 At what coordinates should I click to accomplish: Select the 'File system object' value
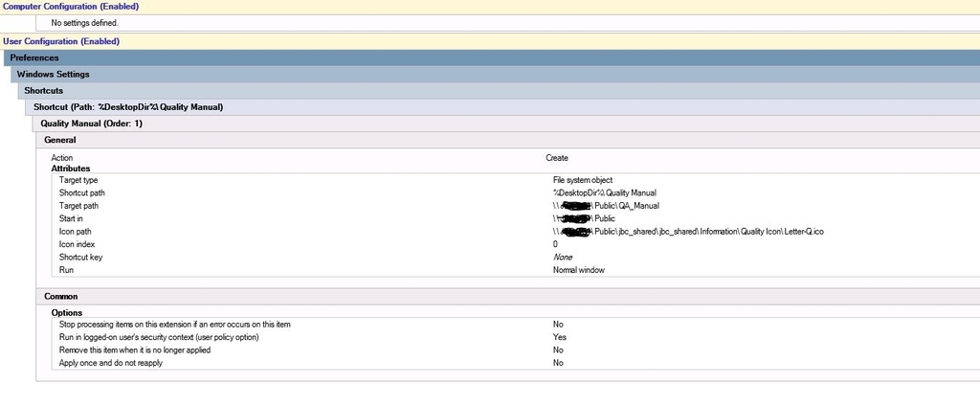pos(583,180)
